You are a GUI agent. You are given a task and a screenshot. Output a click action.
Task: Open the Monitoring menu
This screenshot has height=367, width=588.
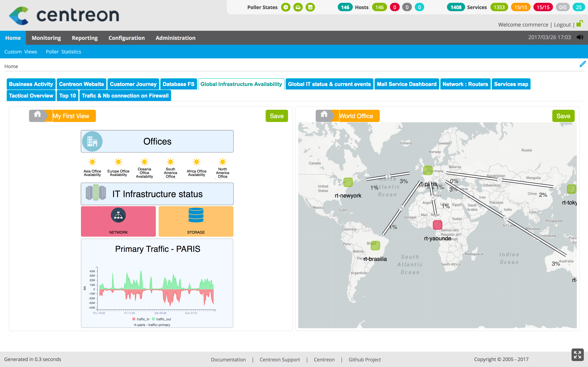[47, 38]
